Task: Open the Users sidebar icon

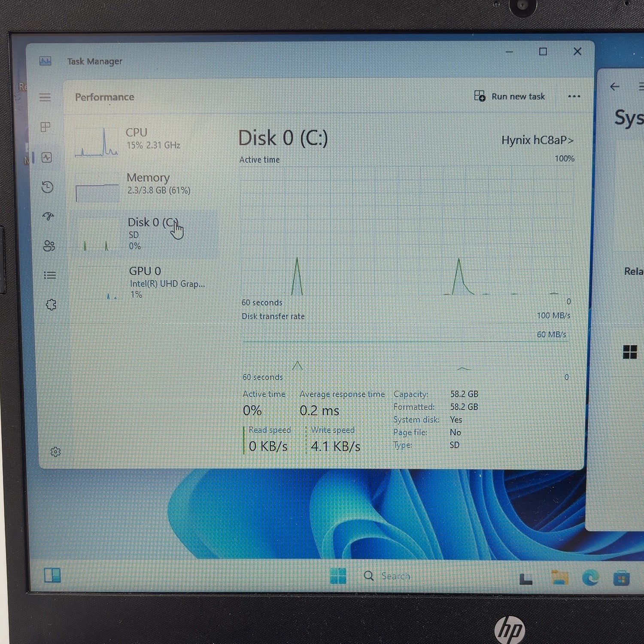Action: [x=49, y=246]
